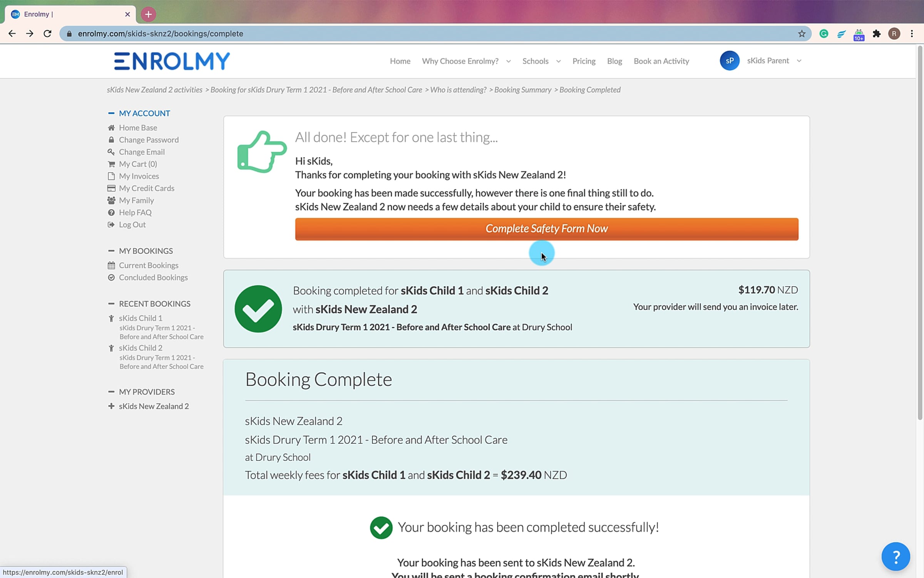924x578 pixels.
Task: Click the My Invoices document icon
Action: (111, 176)
